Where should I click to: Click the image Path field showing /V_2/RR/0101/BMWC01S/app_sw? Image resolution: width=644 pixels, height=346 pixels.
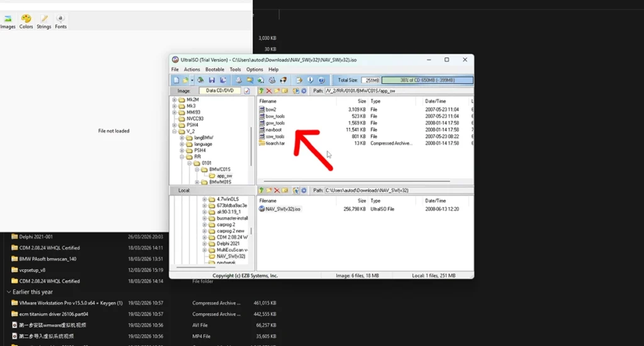(x=398, y=91)
